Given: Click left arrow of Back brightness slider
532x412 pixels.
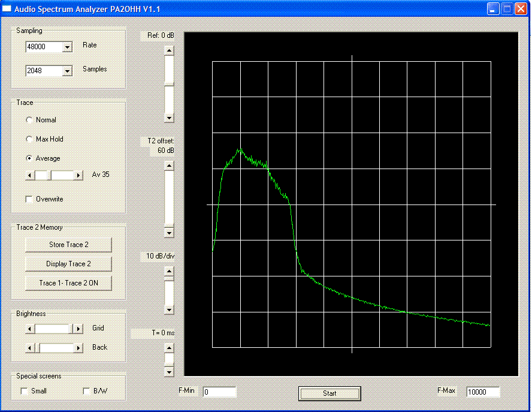Looking at the screenshot, I should point(30,348).
